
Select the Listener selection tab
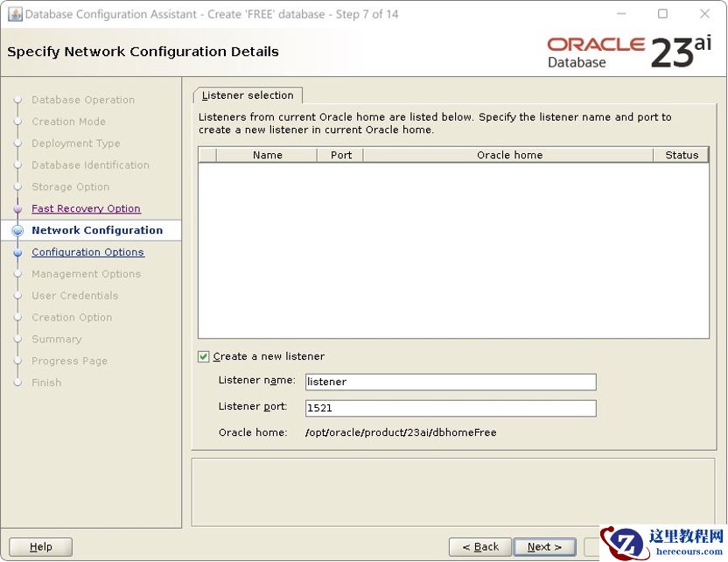[248, 95]
